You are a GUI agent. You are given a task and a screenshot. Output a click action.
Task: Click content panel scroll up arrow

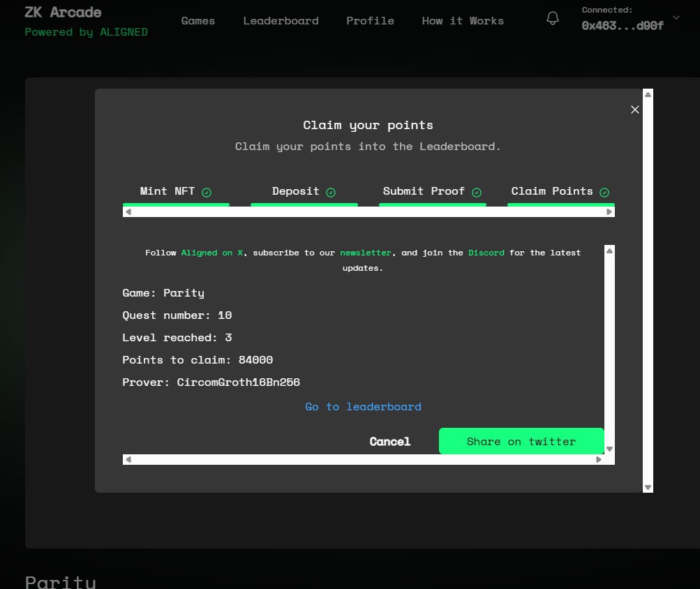tap(609, 251)
